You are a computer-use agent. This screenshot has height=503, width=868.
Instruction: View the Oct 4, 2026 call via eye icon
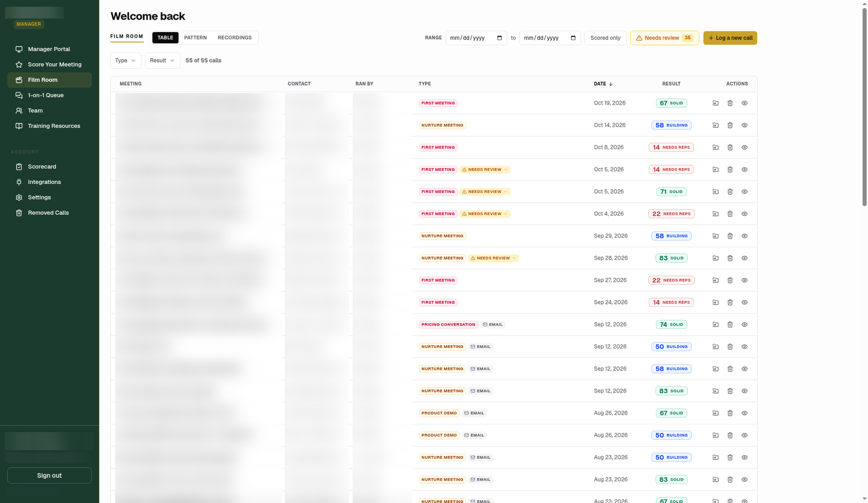(x=745, y=214)
